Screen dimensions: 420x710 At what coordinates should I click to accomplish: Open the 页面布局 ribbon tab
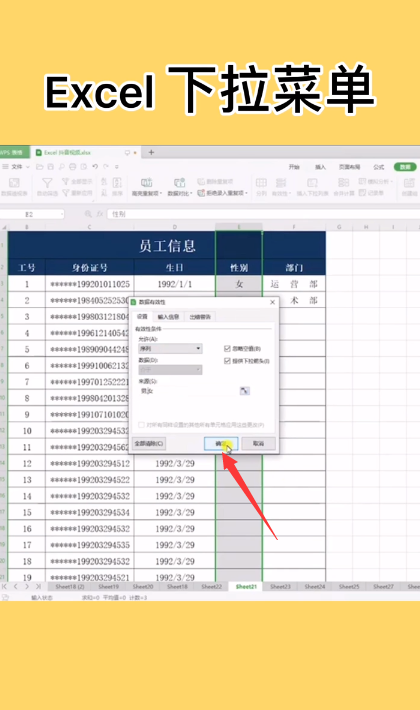point(349,167)
